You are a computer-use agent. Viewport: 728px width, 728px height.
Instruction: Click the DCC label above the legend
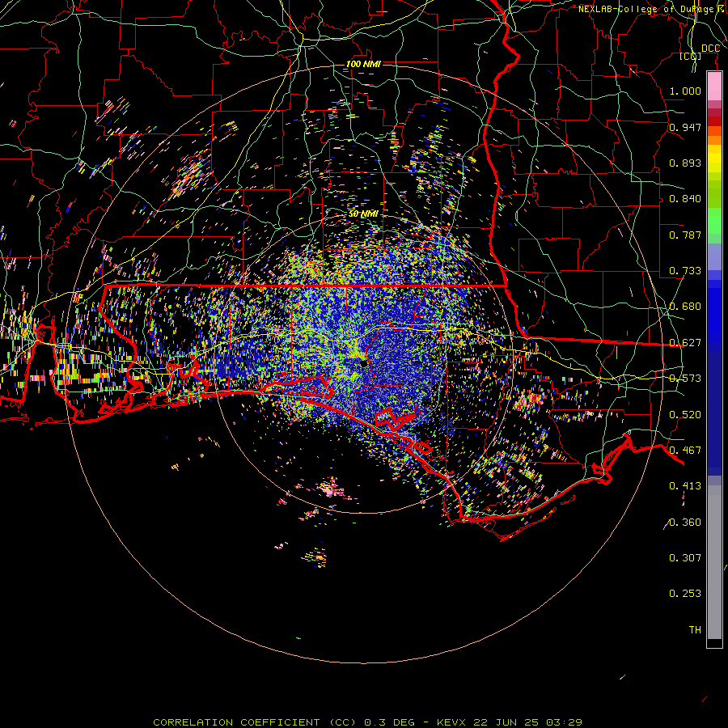coord(710,49)
